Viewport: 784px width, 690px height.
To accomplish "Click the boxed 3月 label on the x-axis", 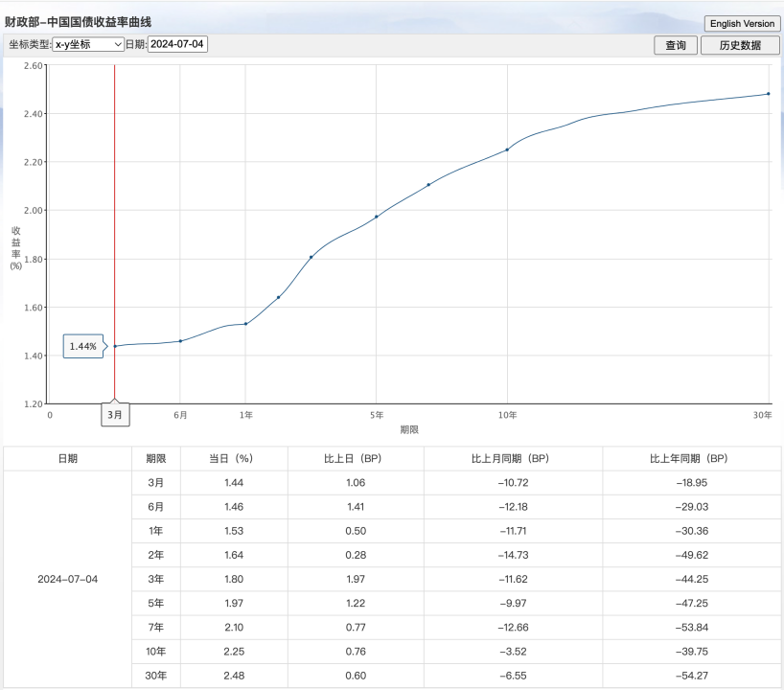I will point(115,415).
